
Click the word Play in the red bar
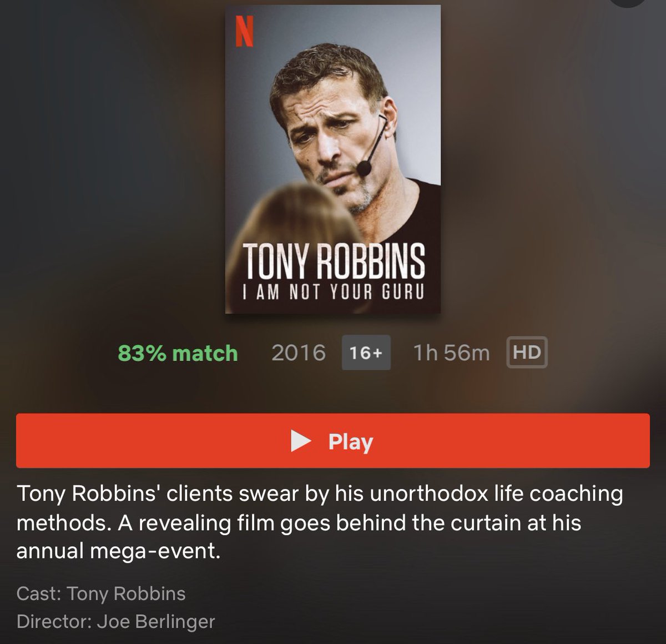coord(350,442)
